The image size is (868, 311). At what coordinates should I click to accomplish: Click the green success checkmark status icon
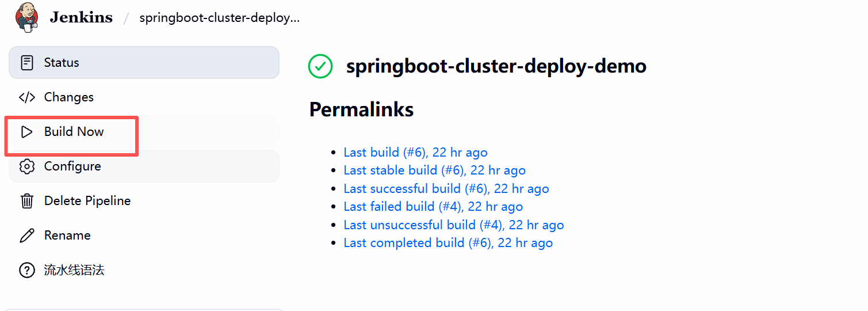coord(320,66)
